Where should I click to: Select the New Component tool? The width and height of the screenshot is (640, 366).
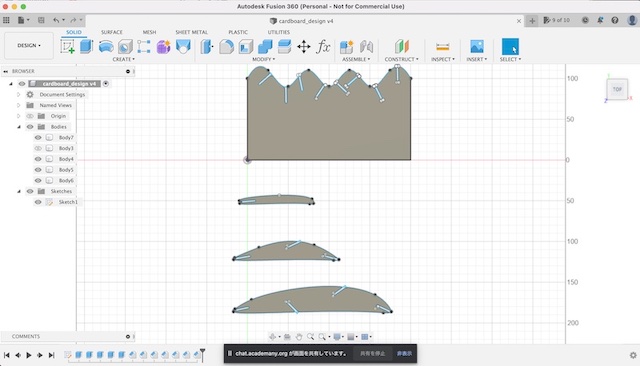[x=347, y=47]
